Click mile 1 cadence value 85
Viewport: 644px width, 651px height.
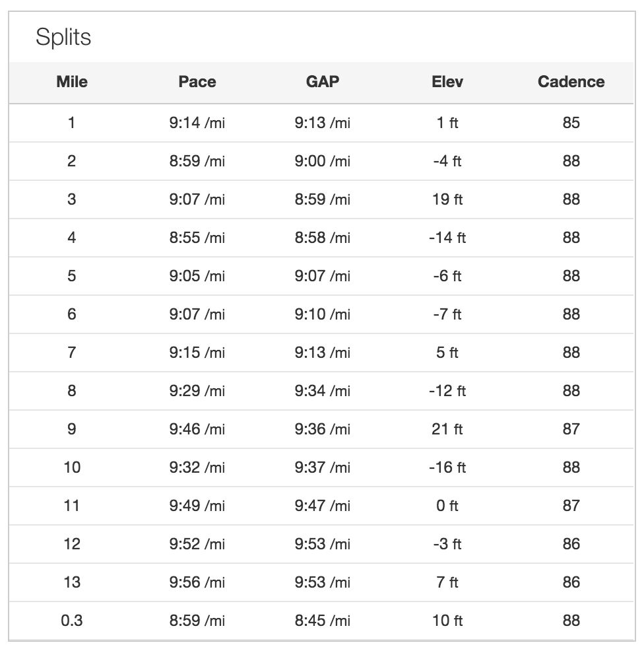[x=571, y=123]
